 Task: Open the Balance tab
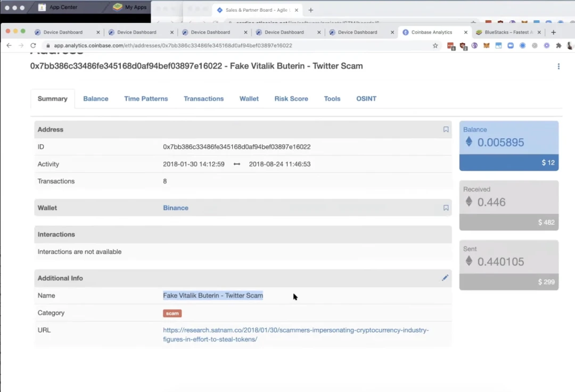coord(96,98)
